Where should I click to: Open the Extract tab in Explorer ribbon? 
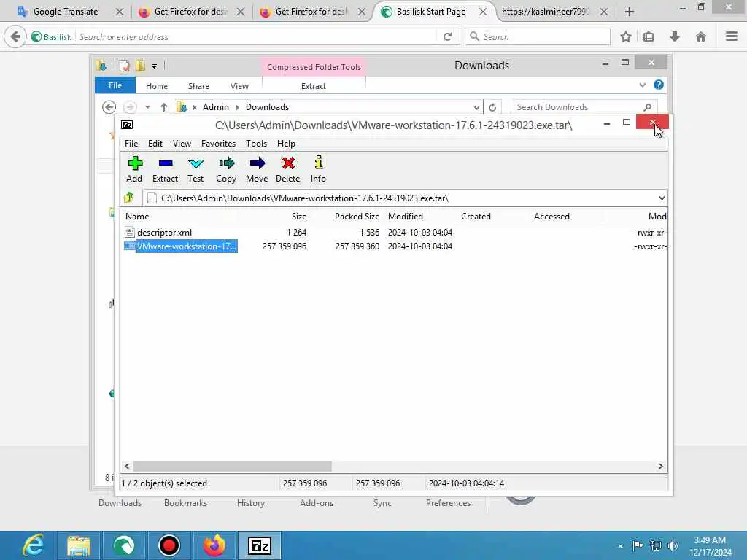[314, 86]
